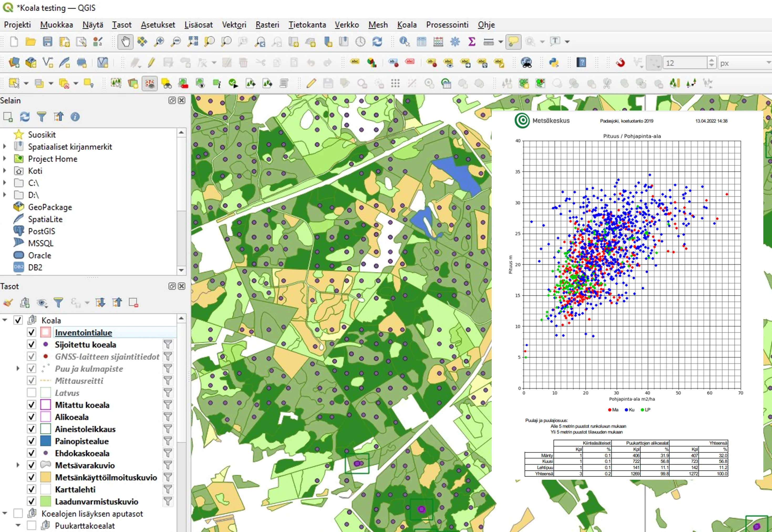Click Filter Legend funnel in Tasot toolbar
772x532 pixels.
pyautogui.click(x=58, y=303)
